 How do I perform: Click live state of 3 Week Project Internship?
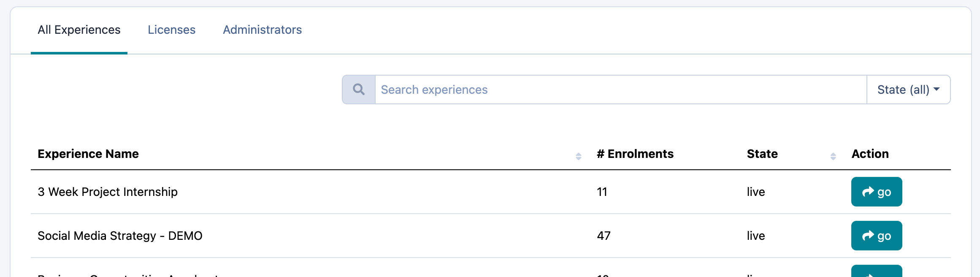click(755, 192)
